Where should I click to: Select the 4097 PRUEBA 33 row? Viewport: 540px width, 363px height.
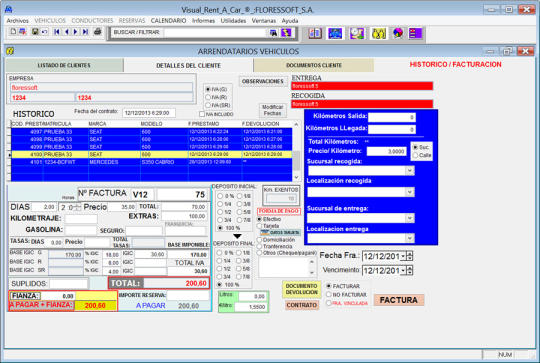pyautogui.click(x=152, y=132)
